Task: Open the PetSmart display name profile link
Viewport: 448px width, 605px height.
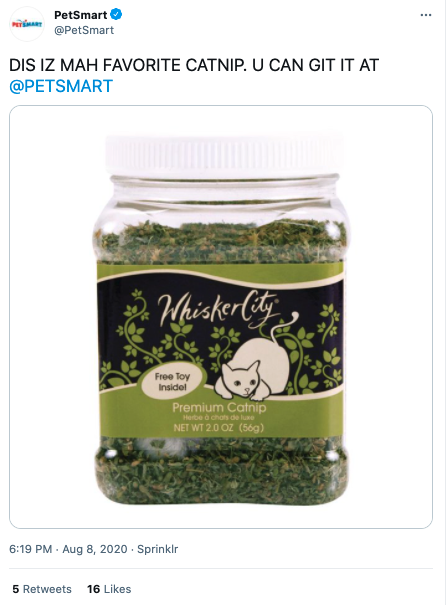Action: [x=81, y=15]
